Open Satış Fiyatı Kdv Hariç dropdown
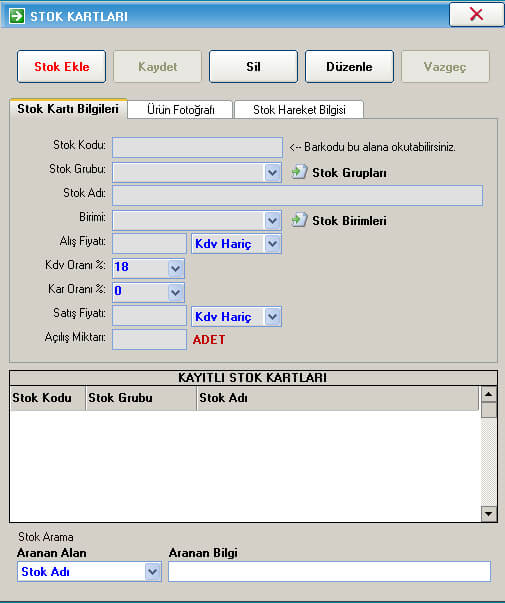 pyautogui.click(x=272, y=316)
